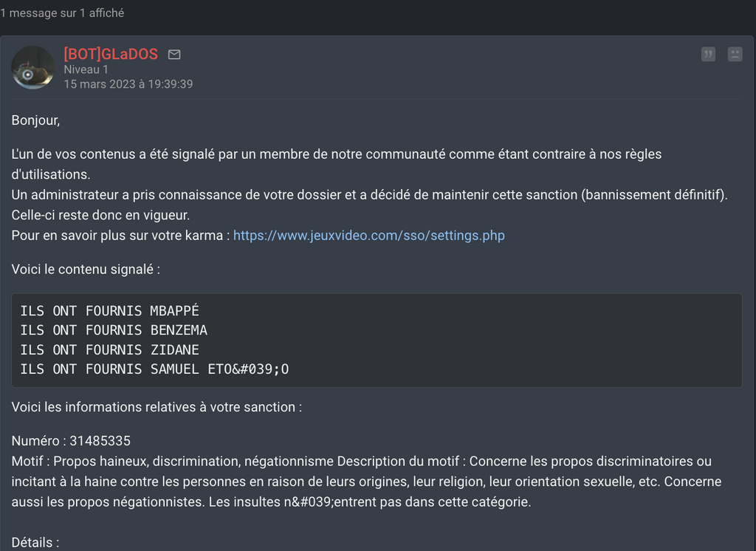Open the [BOT]GLaDOS avatar picture
The height and width of the screenshot is (551, 756).
point(32,67)
